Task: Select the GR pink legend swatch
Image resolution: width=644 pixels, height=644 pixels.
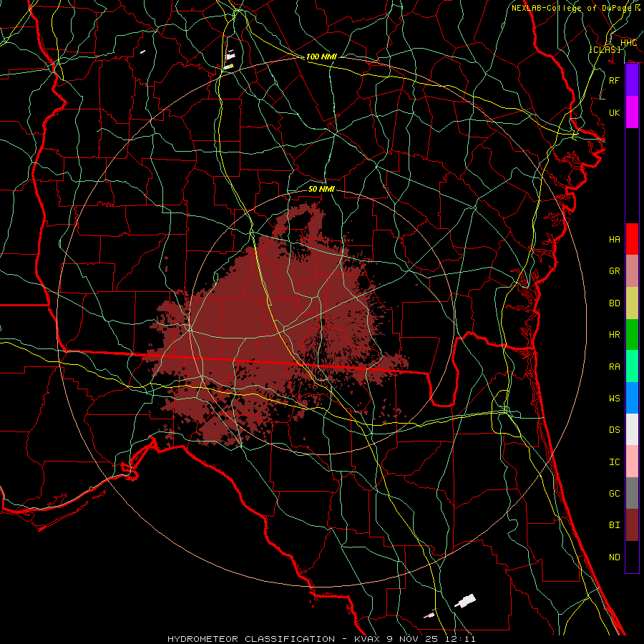Action: click(632, 270)
